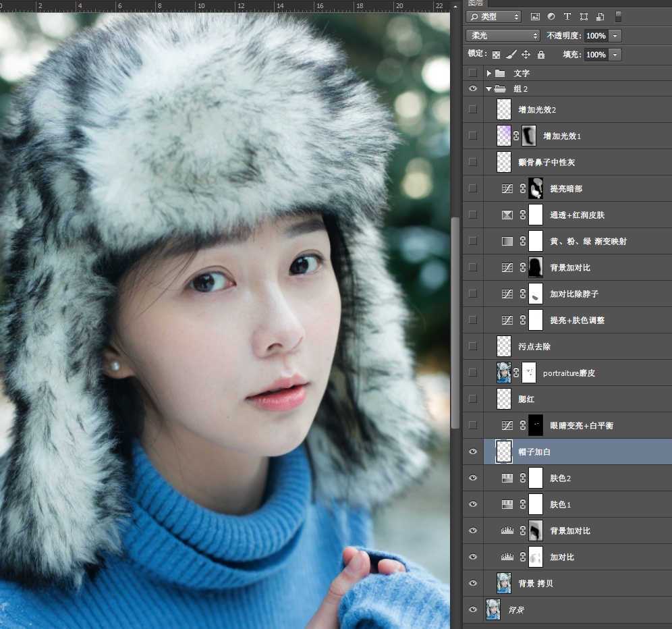The height and width of the screenshot is (629, 672).
Task: Hide the 帽子加白 layer
Action: 473,452
